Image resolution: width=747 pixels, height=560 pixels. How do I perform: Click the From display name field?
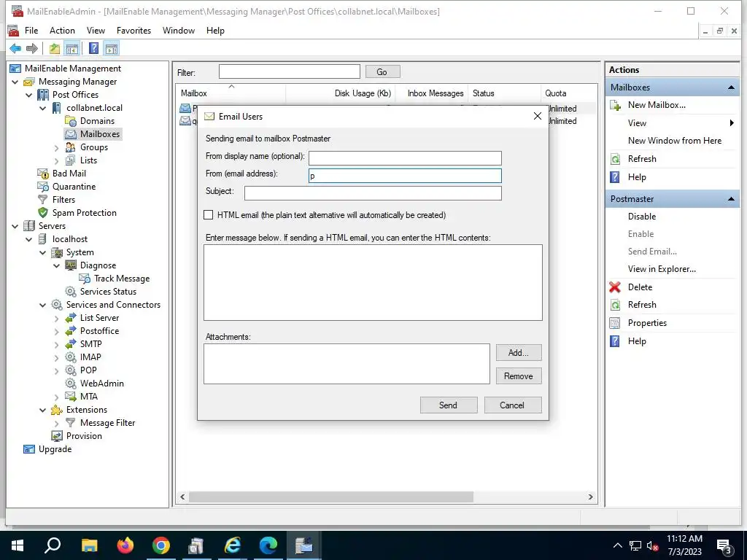point(405,158)
